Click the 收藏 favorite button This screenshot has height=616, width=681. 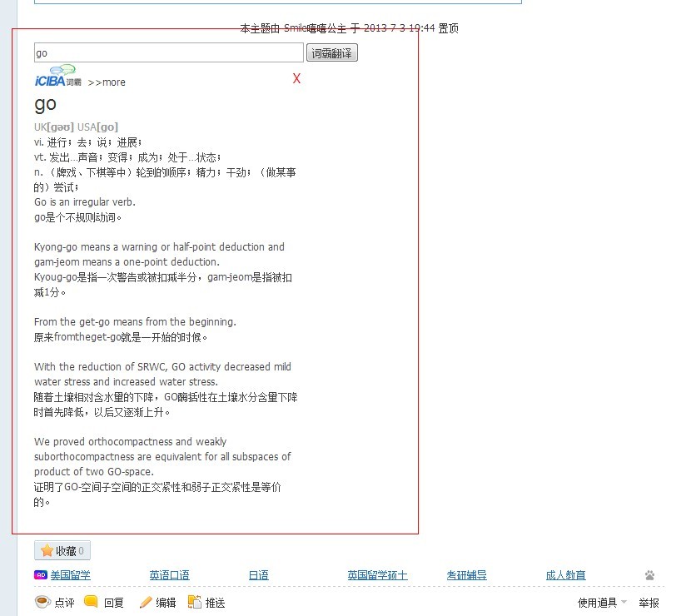point(62,549)
